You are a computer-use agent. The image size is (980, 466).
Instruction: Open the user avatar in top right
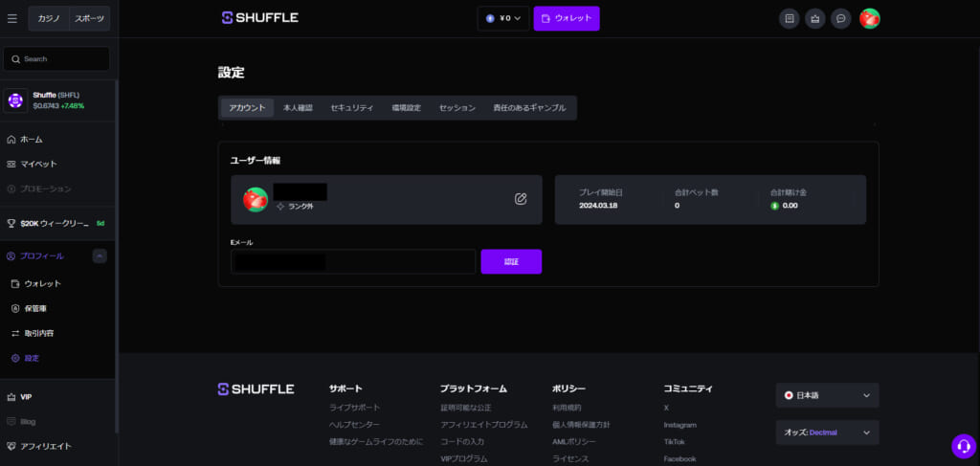pos(869,19)
